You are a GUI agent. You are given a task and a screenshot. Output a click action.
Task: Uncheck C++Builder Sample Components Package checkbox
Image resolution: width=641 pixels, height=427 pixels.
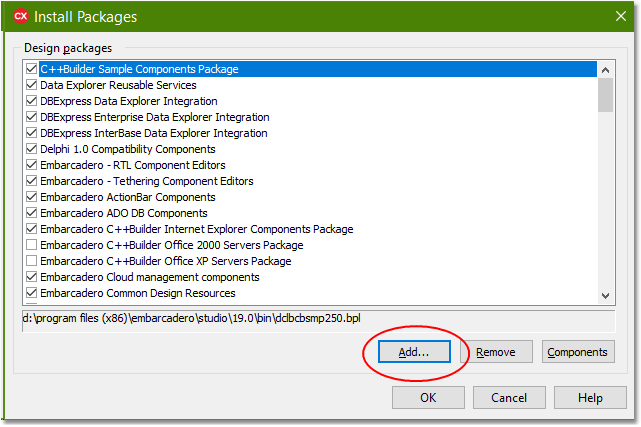pyautogui.click(x=31, y=70)
